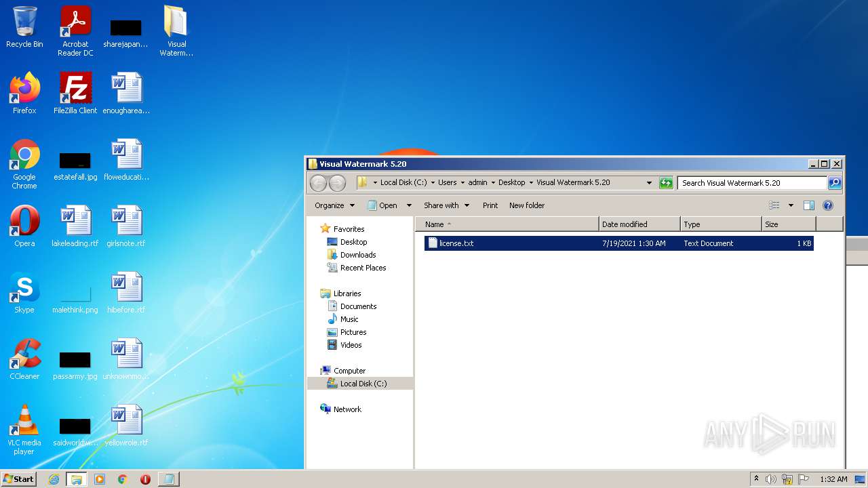Open the Visual Watermark desktop folder

click(176, 31)
